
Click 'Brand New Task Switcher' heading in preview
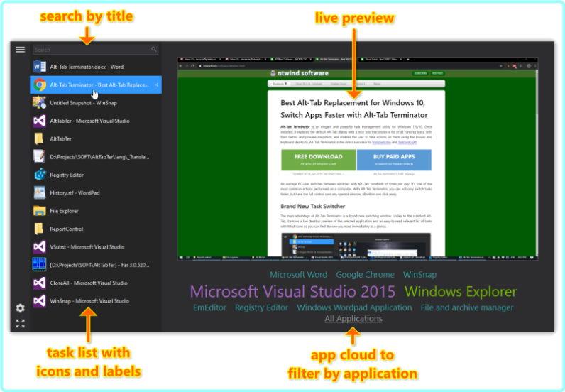tap(313, 206)
